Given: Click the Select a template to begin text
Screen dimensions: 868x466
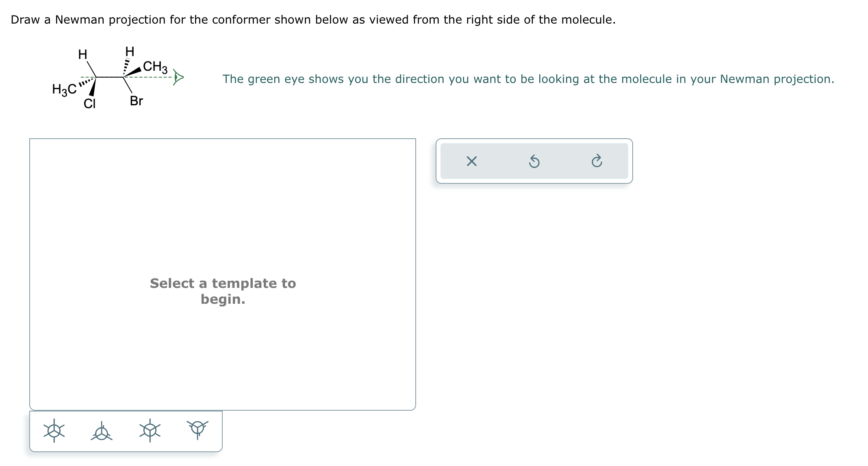Looking at the screenshot, I should coord(223,290).
